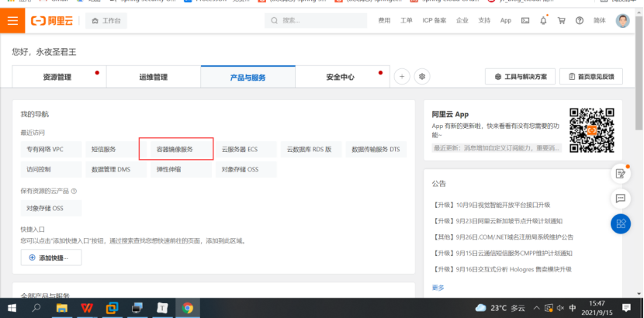Open the shopping cart icon
The width and height of the screenshot is (644, 318).
pyautogui.click(x=562, y=20)
